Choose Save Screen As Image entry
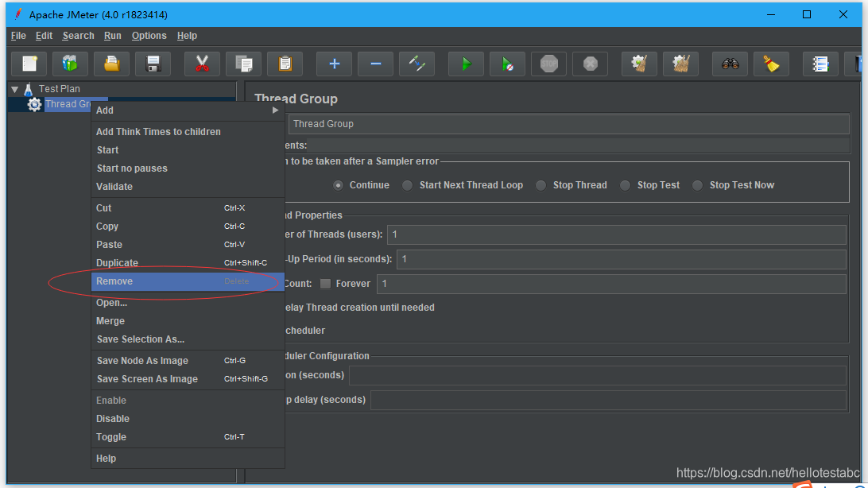The width and height of the screenshot is (868, 488). 188,379
